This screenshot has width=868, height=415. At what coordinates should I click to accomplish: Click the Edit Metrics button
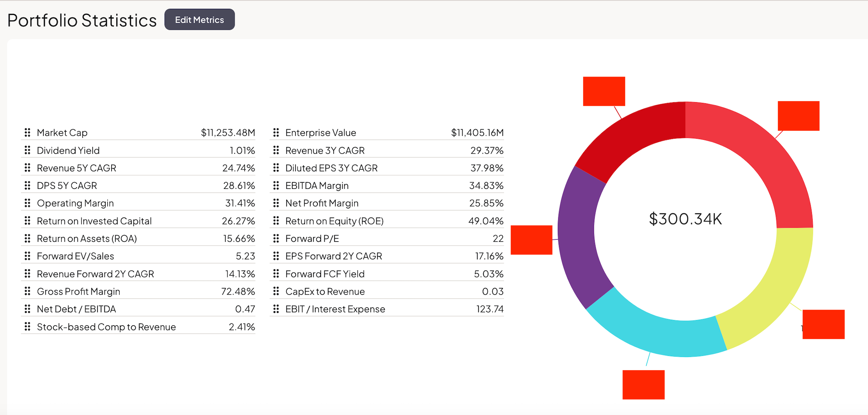[x=199, y=20]
